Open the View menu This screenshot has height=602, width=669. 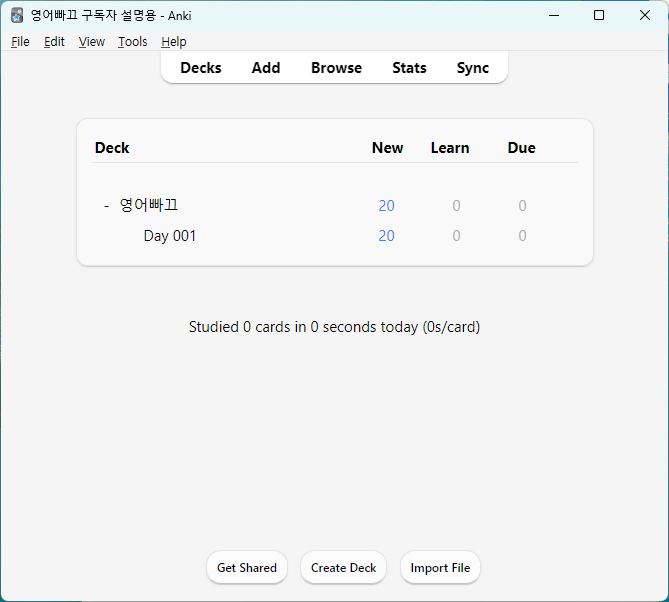(91, 42)
